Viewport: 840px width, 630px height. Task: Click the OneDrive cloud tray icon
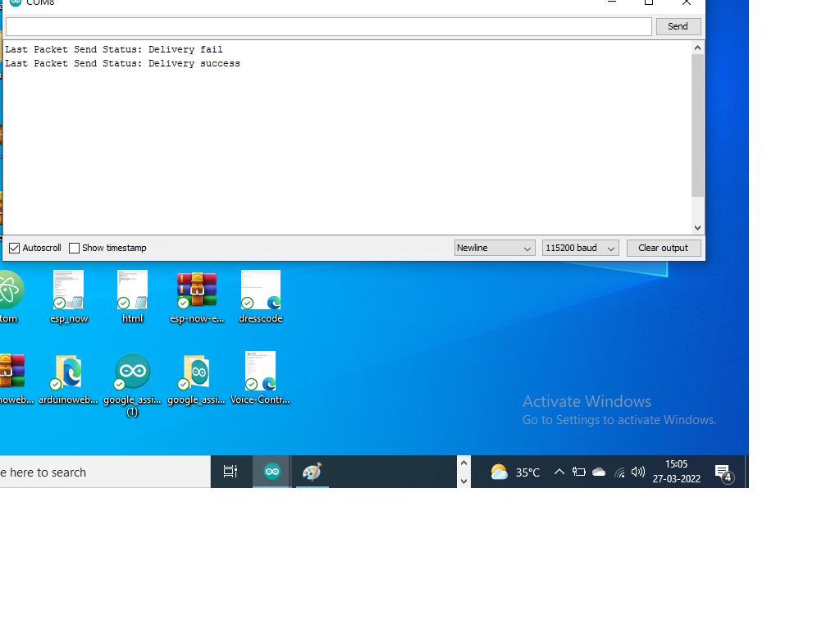(x=599, y=472)
